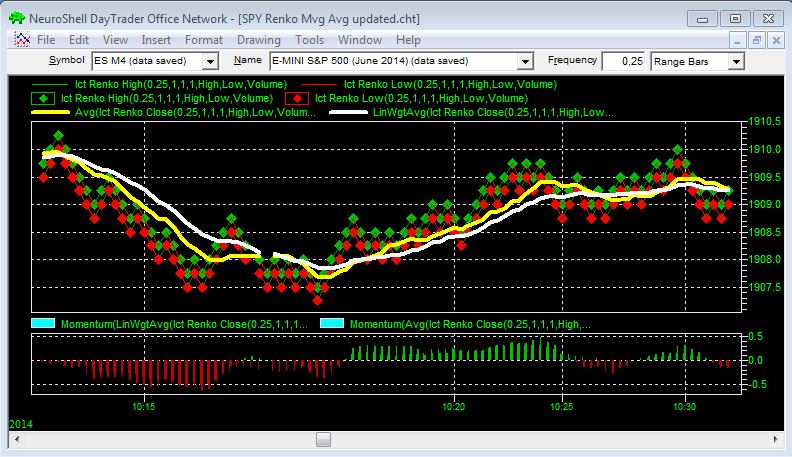
Task: Click the chart document icon beside File
Action: 22,39
